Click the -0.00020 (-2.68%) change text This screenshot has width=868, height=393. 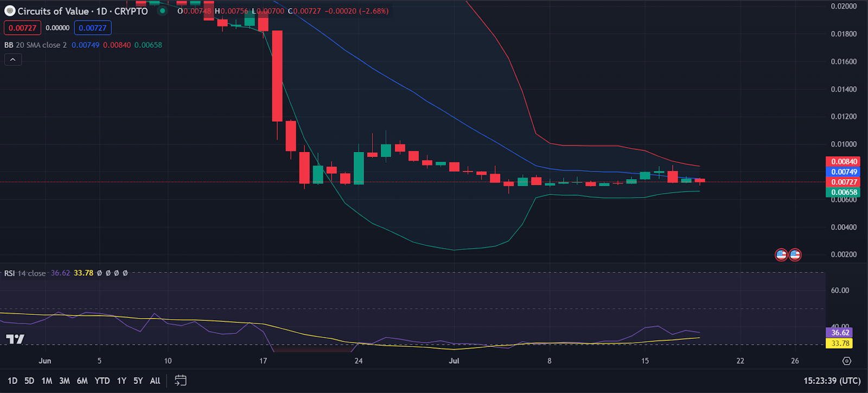[x=356, y=11]
